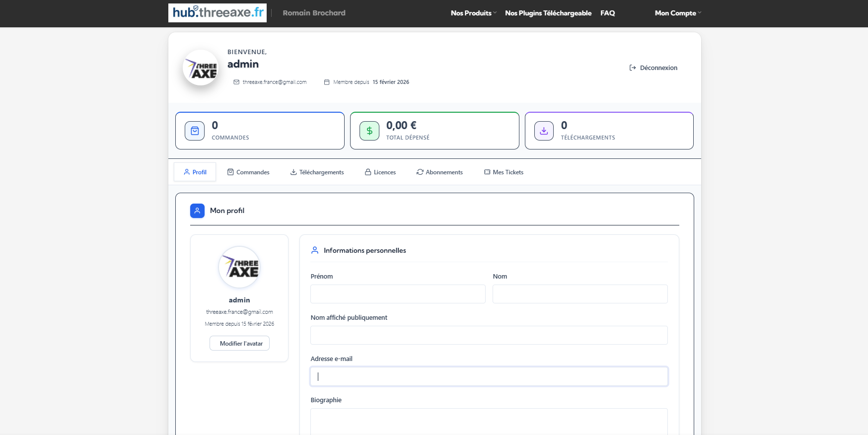Click the 0,00 € TOTAL DÉPENSÉ card
The image size is (868, 435).
(434, 131)
